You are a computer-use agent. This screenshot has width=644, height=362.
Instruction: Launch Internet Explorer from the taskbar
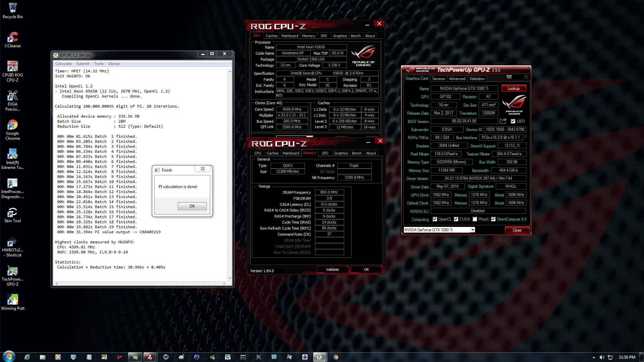point(27,357)
